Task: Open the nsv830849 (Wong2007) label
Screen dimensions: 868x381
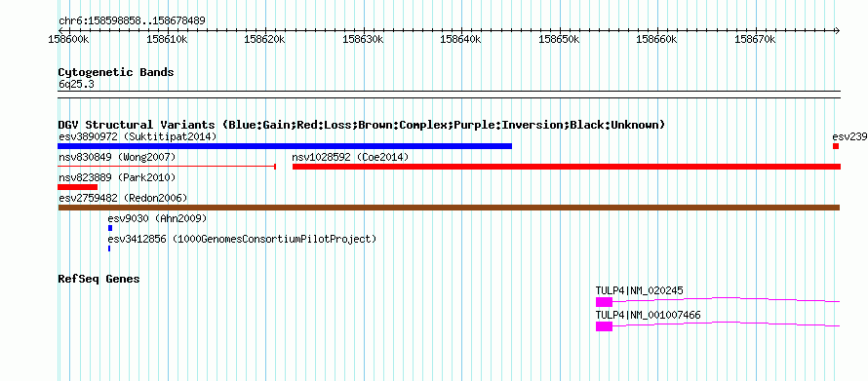Action: [117, 157]
